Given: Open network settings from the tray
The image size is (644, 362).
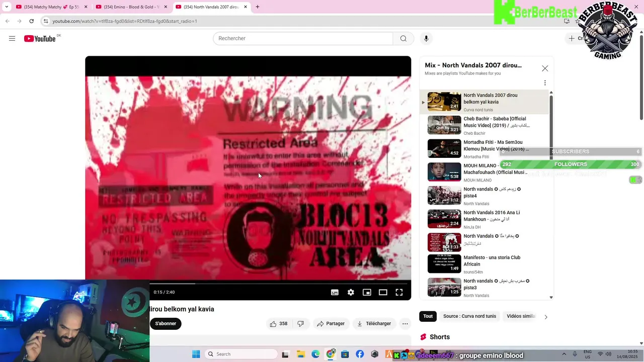Looking at the screenshot, I should (x=601, y=354).
